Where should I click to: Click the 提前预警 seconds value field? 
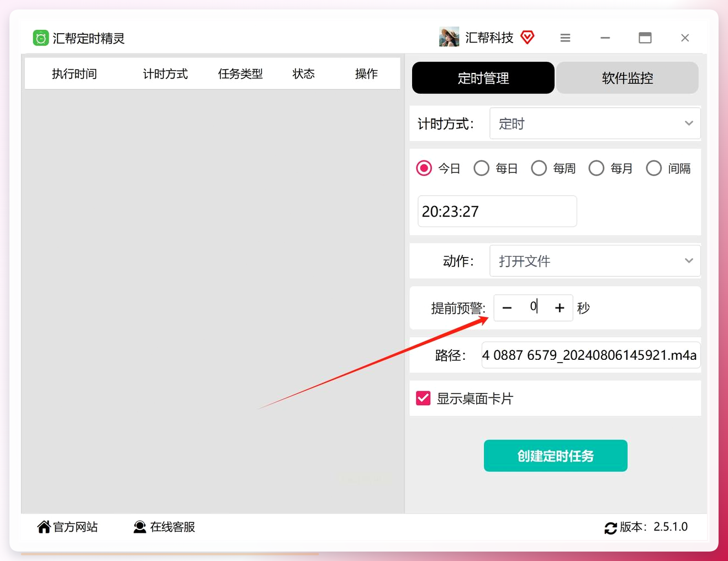[x=533, y=307]
